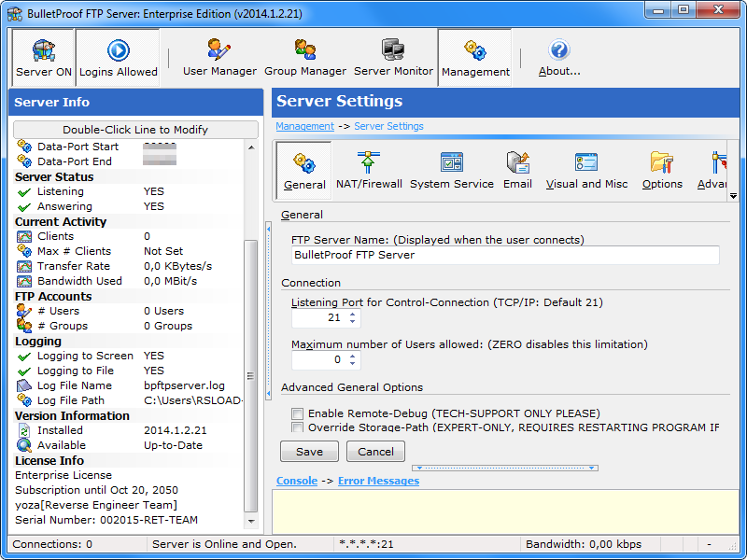Enable Remote-Debug checkbox
The height and width of the screenshot is (560, 747).
tap(297, 413)
